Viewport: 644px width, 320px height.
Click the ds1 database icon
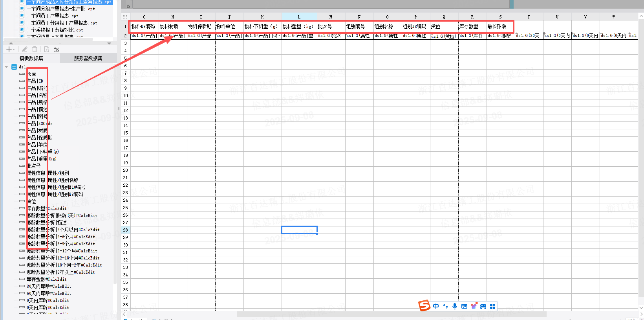pos(15,67)
